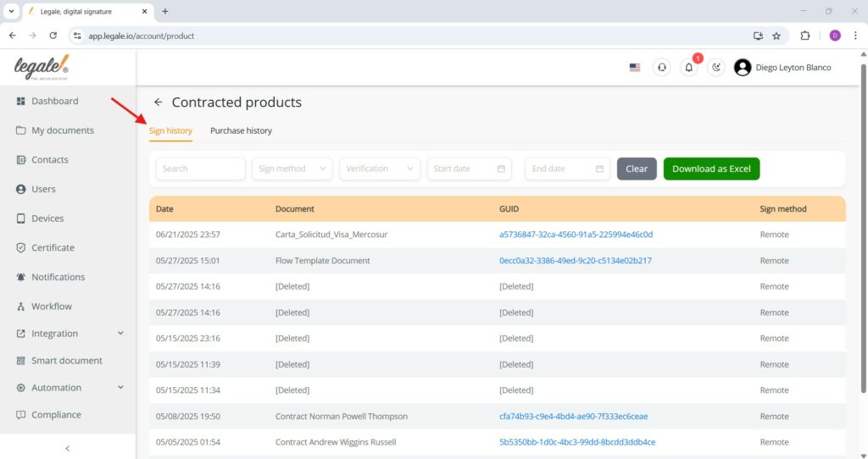This screenshot has width=868, height=459.
Task: Open GUID link cfa74b93-c9e4-4bd4-ae90-7f333ec6ceae
Action: pyautogui.click(x=574, y=417)
